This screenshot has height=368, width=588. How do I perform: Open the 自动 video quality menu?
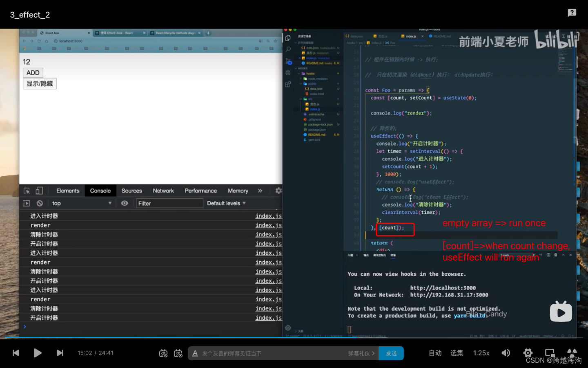tap(435, 353)
